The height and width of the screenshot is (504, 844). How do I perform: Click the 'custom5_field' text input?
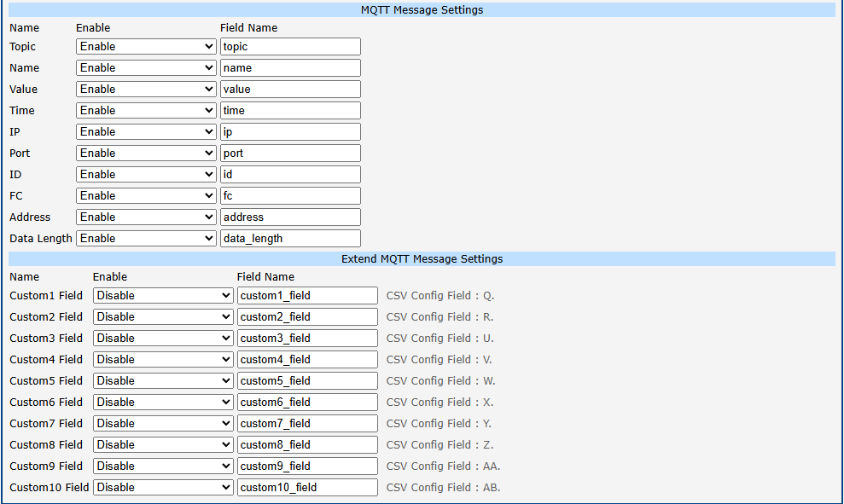307,381
